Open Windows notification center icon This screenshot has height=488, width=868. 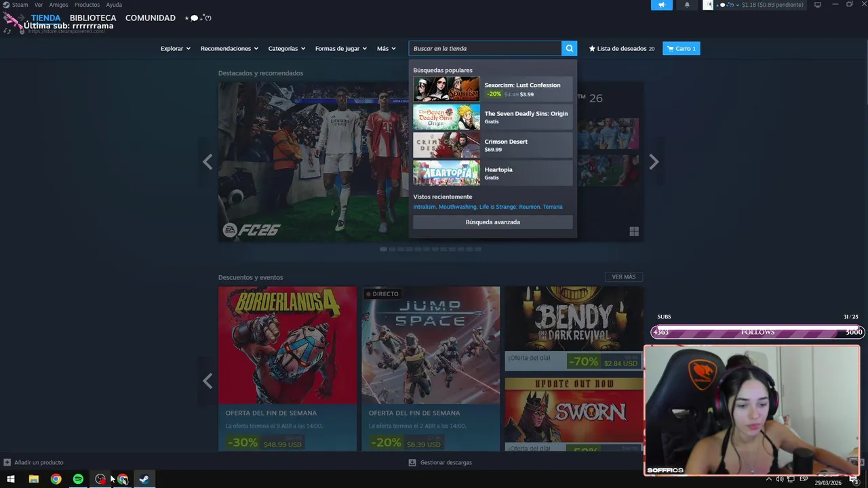click(854, 479)
